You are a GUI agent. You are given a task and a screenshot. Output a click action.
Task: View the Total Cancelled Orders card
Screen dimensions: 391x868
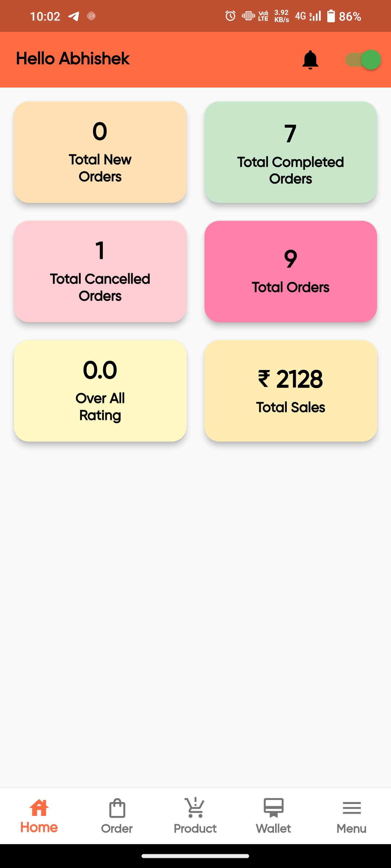[100, 272]
